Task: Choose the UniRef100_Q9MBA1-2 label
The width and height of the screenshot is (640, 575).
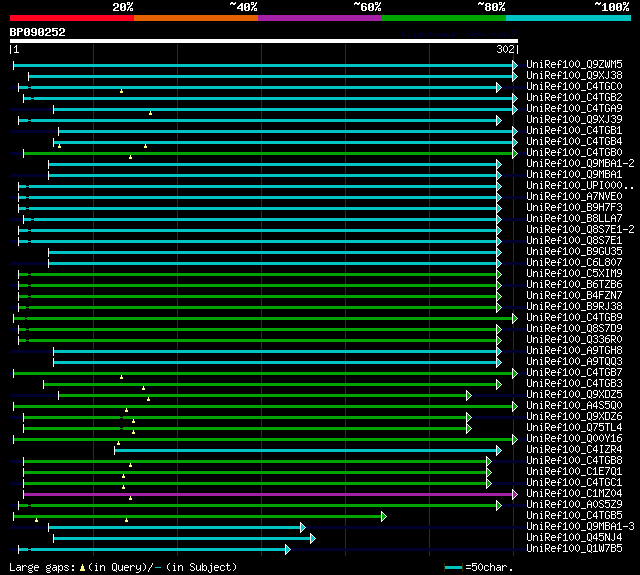Action: pos(580,164)
